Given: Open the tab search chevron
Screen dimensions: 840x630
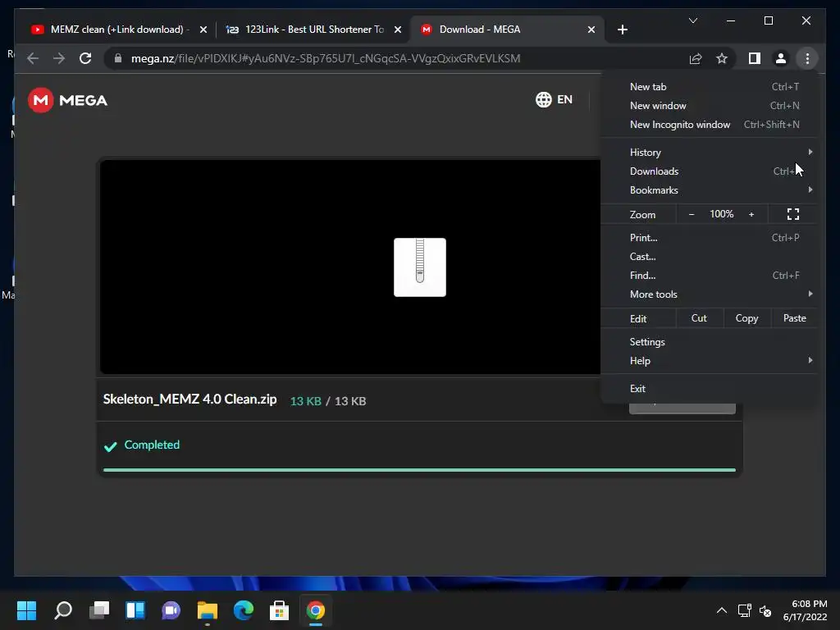Looking at the screenshot, I should point(692,21).
